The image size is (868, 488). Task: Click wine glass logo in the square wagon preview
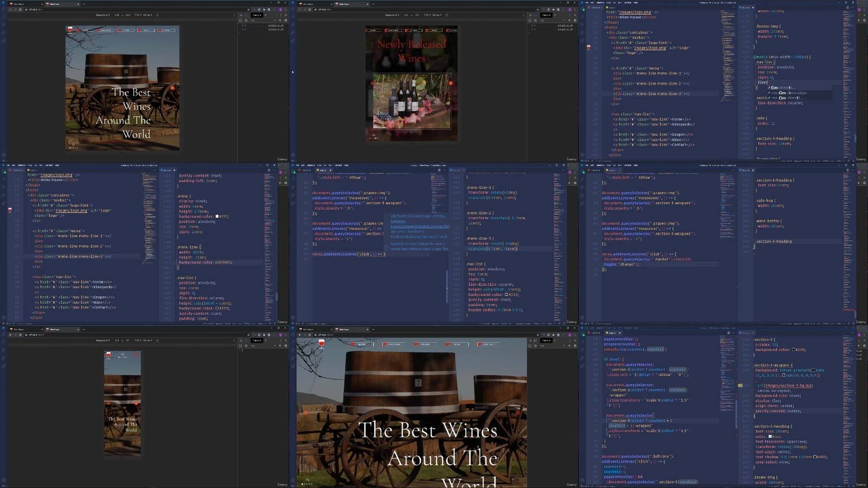[x=70, y=29]
